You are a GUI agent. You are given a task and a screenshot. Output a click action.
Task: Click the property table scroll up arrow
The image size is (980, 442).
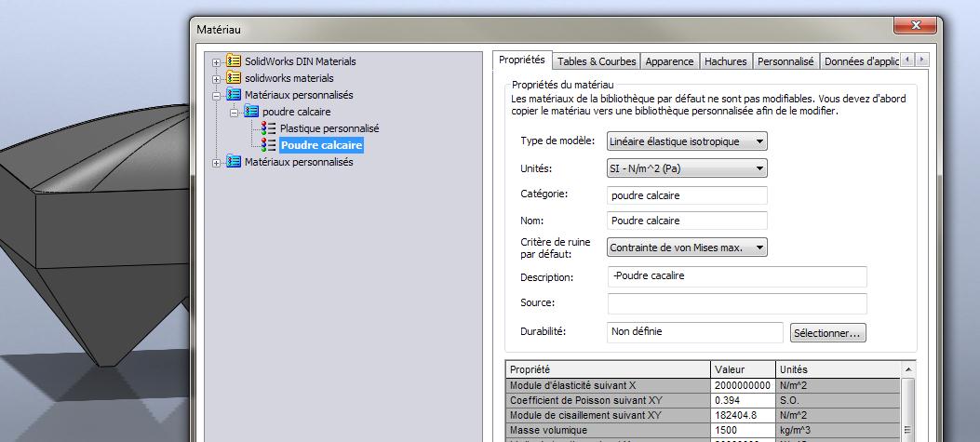907,369
